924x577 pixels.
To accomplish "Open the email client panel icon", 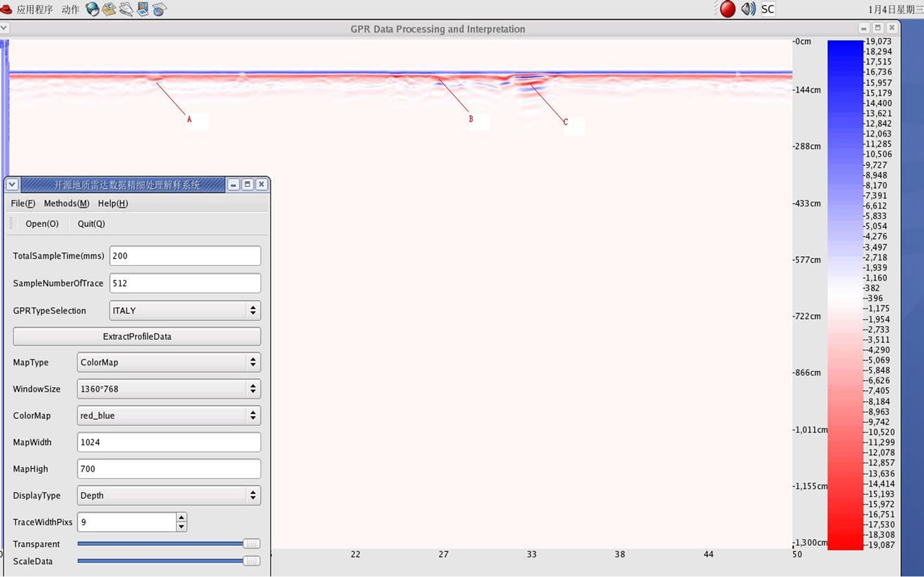I will [109, 9].
